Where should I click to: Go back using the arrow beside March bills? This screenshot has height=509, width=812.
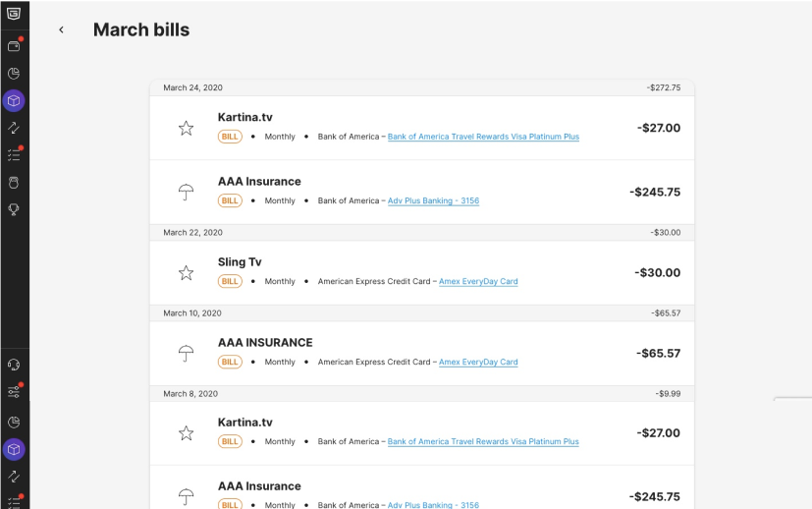(61, 30)
